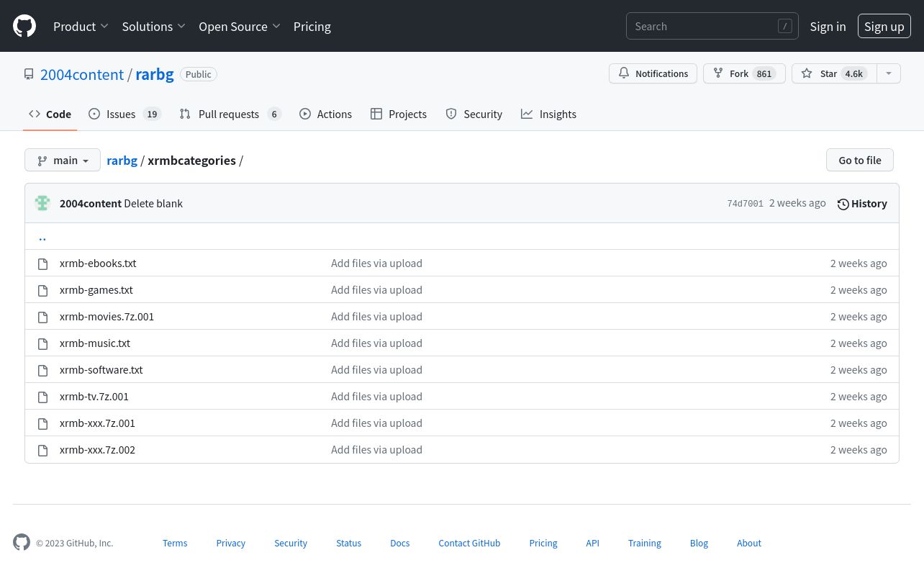Fork the repository with Fork button
Image resolution: width=924 pixels, height=586 pixels.
744,73
